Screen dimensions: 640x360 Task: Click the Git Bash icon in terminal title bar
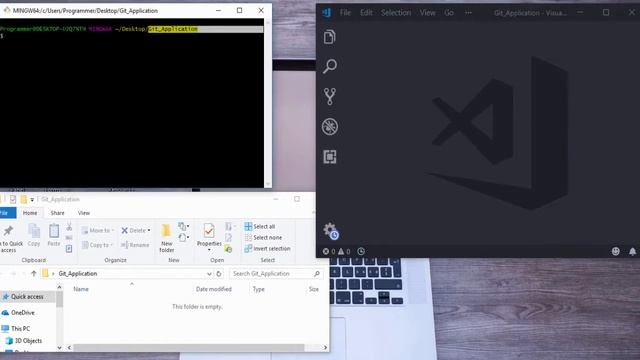[7, 10]
